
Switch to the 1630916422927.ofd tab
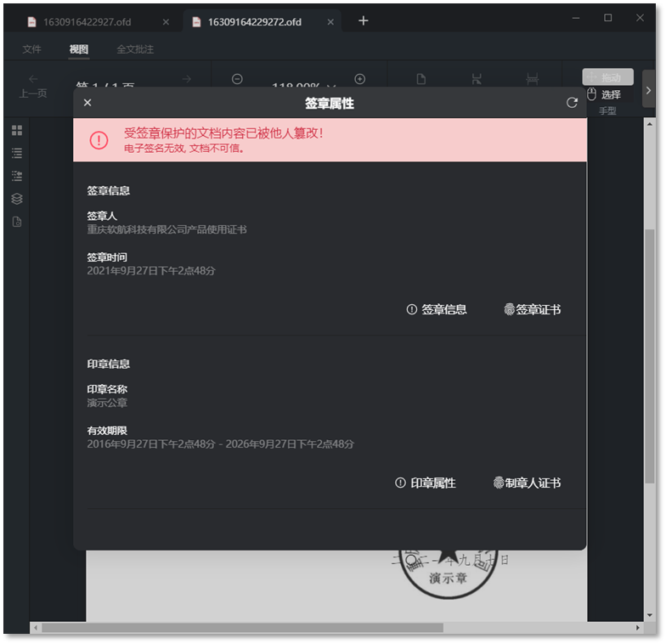87,22
